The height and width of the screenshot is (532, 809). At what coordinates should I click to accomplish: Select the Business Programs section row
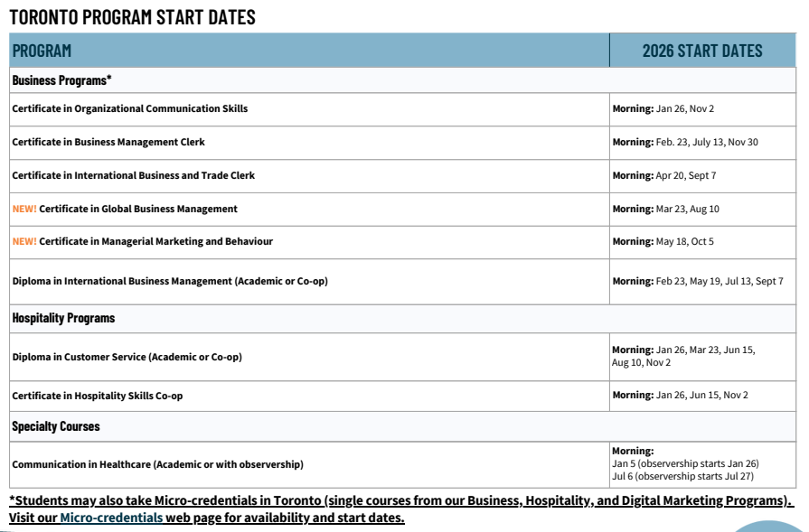point(61,79)
